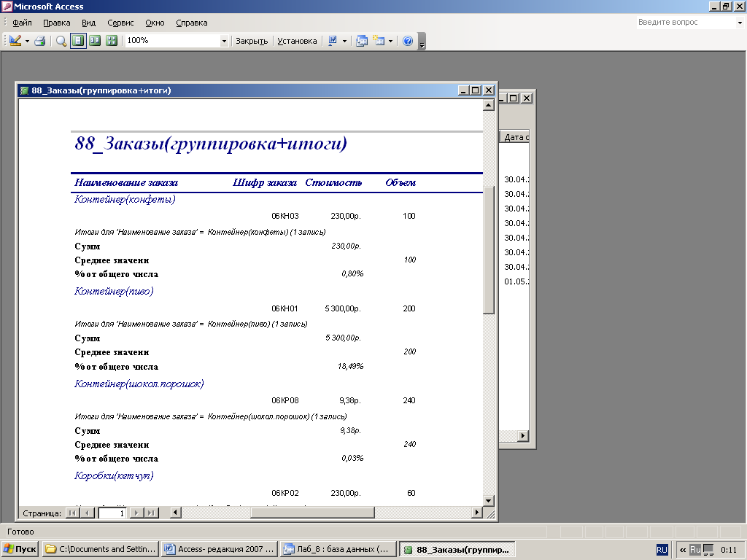The width and height of the screenshot is (747, 560).
Task: Go to next report page button
Action: [x=136, y=513]
